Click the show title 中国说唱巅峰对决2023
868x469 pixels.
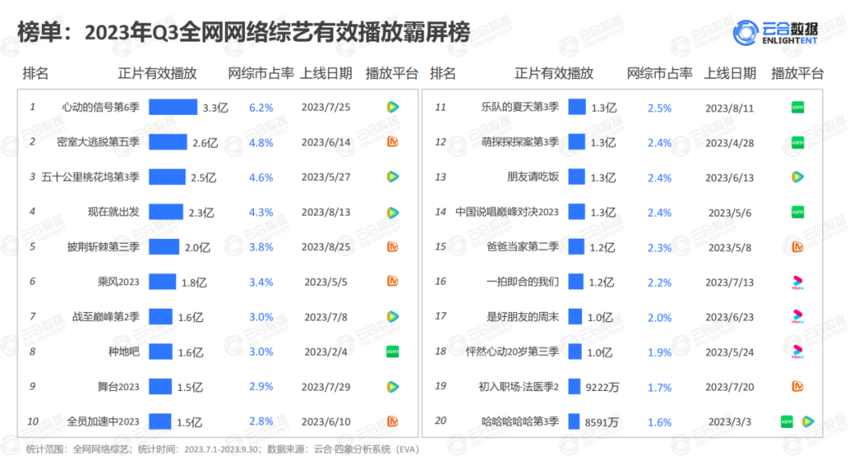coord(506,212)
